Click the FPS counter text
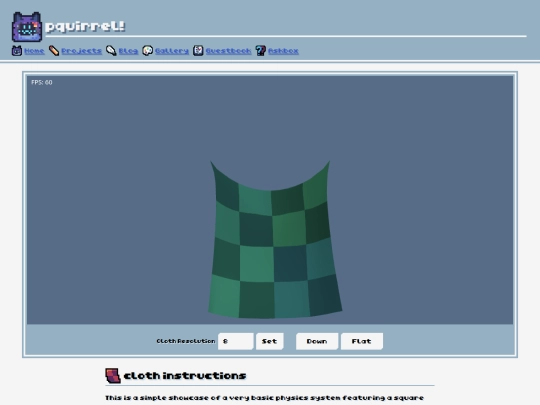The height and width of the screenshot is (405, 540). click(42, 82)
